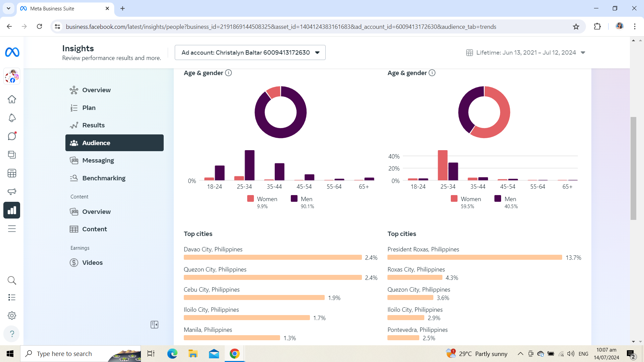Reload the page

coord(39,26)
